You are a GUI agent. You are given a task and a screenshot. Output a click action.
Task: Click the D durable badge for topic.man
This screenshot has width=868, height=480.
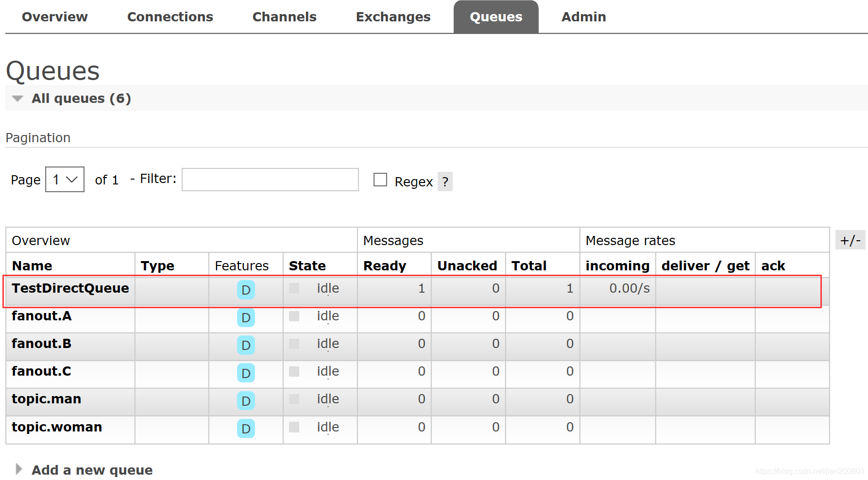246,401
